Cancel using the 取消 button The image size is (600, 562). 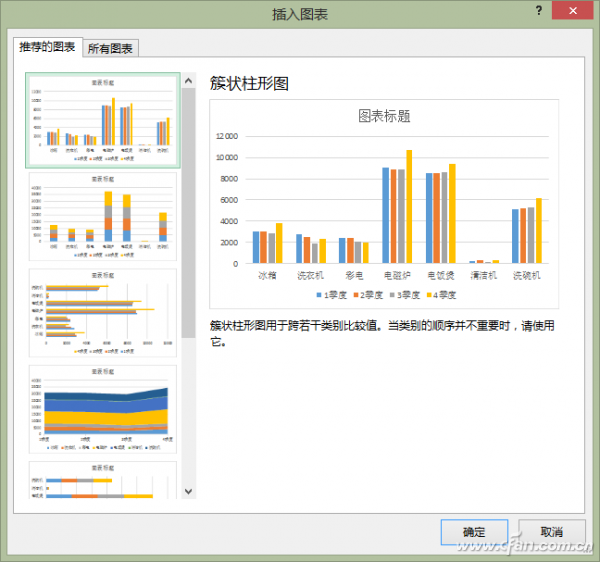pyautogui.click(x=551, y=531)
